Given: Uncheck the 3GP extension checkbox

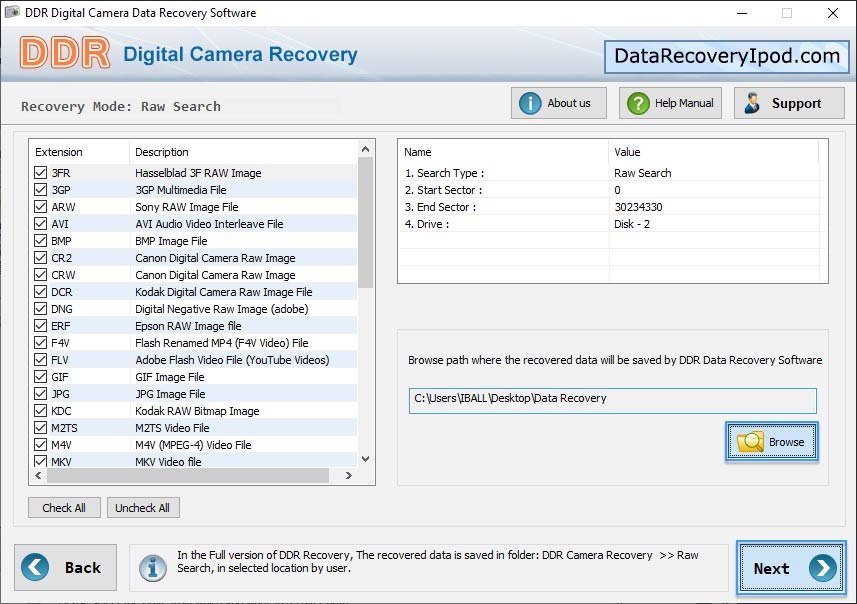Looking at the screenshot, I should tap(40, 190).
